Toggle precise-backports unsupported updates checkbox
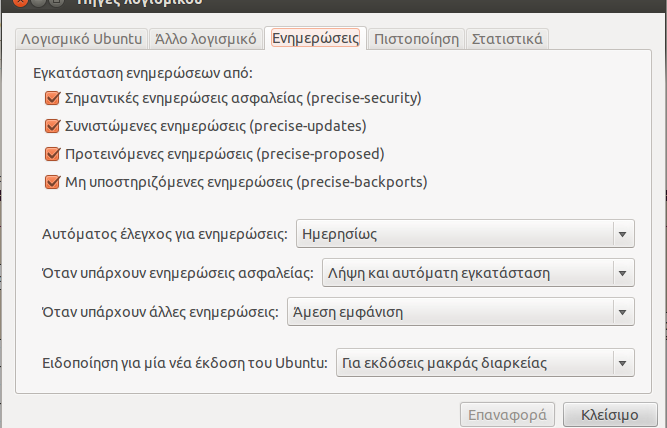Viewport: 667px width, 428px height. 51,182
